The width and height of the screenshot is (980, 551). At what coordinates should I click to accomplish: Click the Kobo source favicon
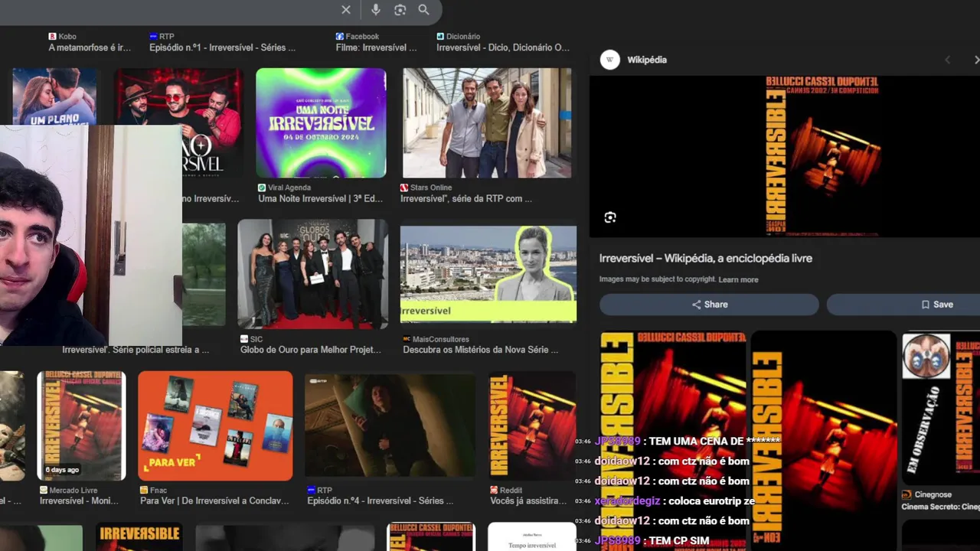coord(52,36)
